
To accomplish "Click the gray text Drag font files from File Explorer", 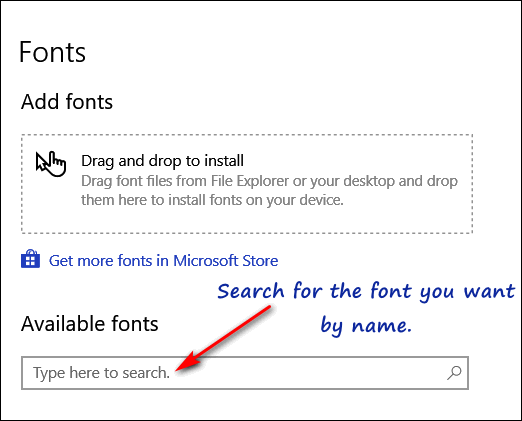I will 185,181.
